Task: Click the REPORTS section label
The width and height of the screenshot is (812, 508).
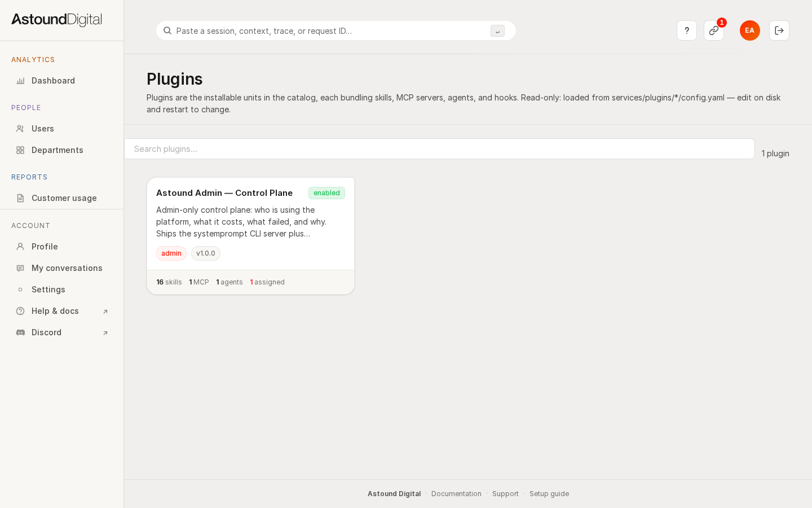Action: tap(29, 177)
